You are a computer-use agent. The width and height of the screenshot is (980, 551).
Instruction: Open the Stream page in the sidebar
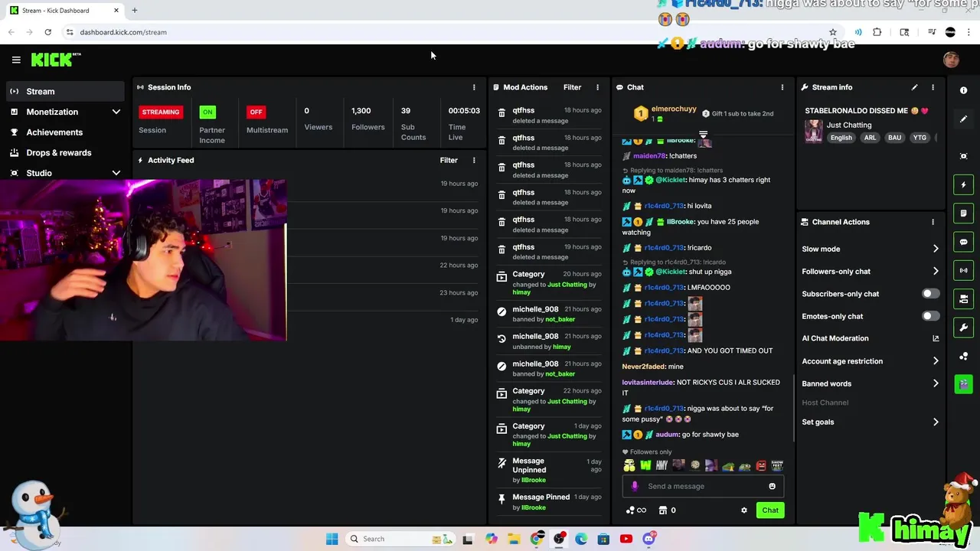pyautogui.click(x=64, y=91)
